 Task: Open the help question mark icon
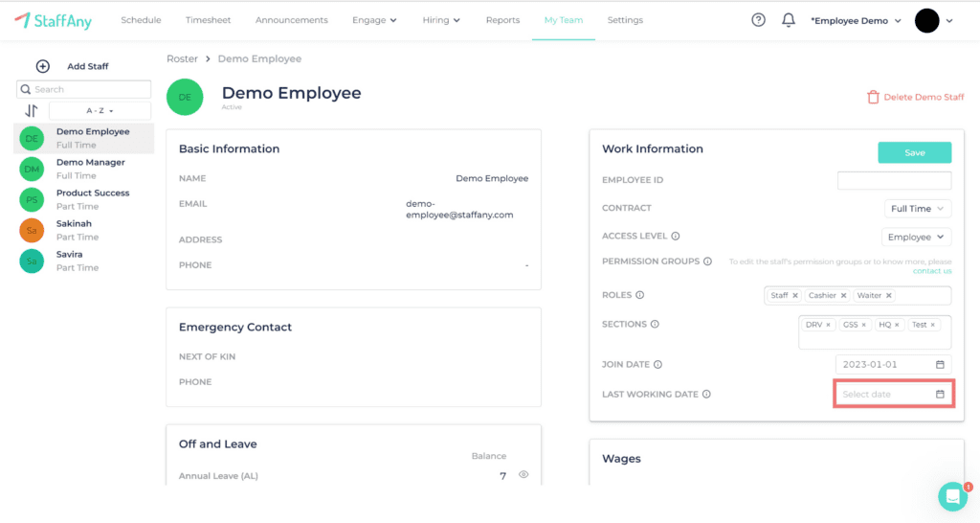point(758,20)
